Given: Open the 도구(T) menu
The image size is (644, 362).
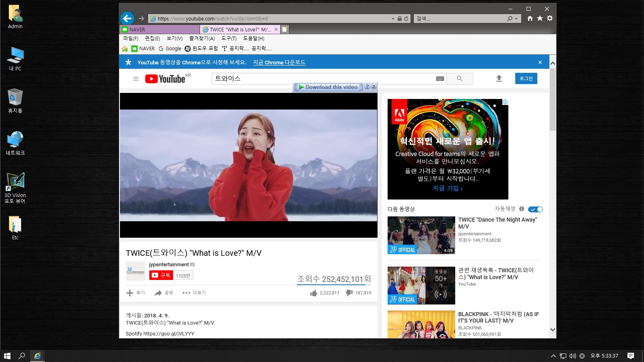Looking at the screenshot, I should coord(229,38).
